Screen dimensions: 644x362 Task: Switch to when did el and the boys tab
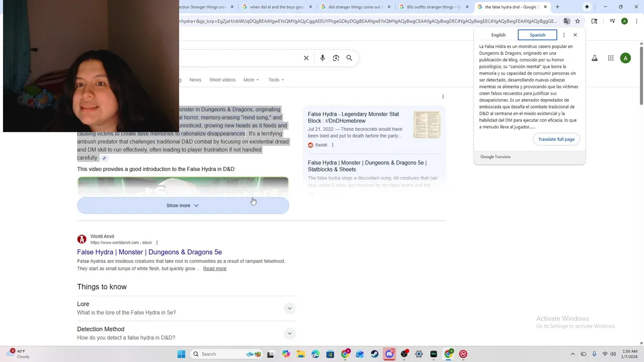point(277,7)
